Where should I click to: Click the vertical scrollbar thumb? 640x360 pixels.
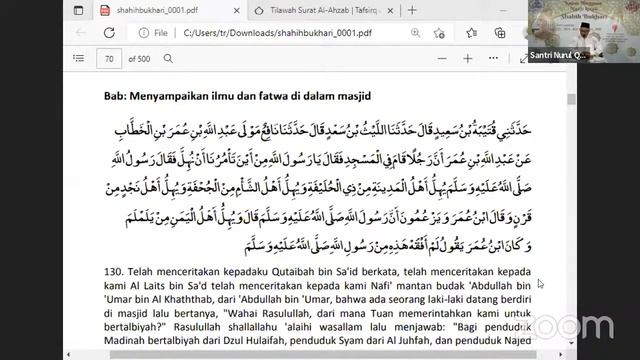pyautogui.click(x=571, y=99)
